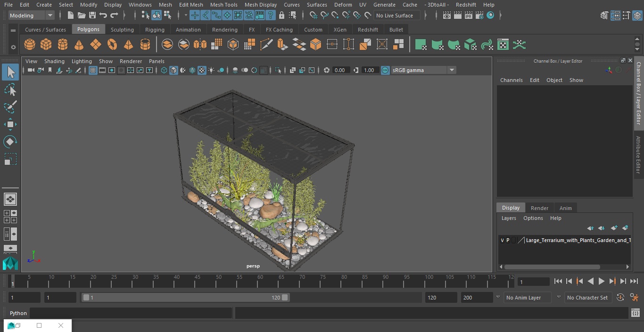Viewport: 644px width, 332px height.
Task: Toggle viewport grid display
Action: 93,70
